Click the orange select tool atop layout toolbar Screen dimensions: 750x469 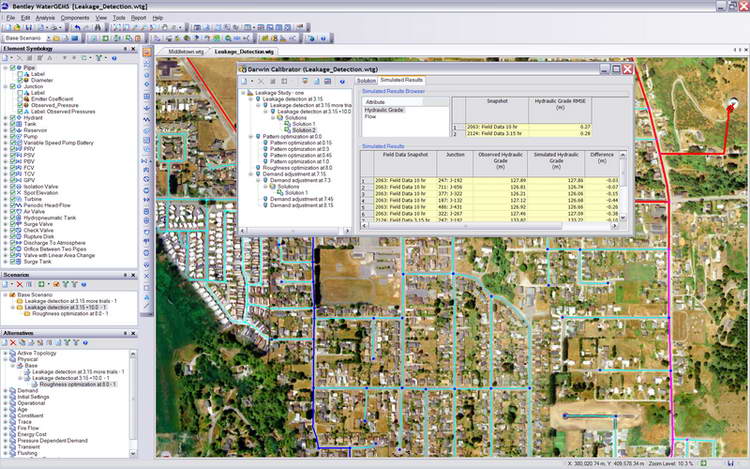(147, 53)
